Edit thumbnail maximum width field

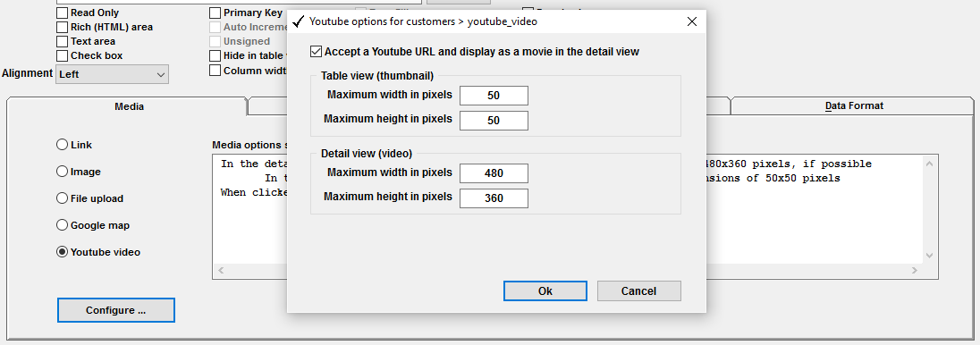tap(494, 96)
